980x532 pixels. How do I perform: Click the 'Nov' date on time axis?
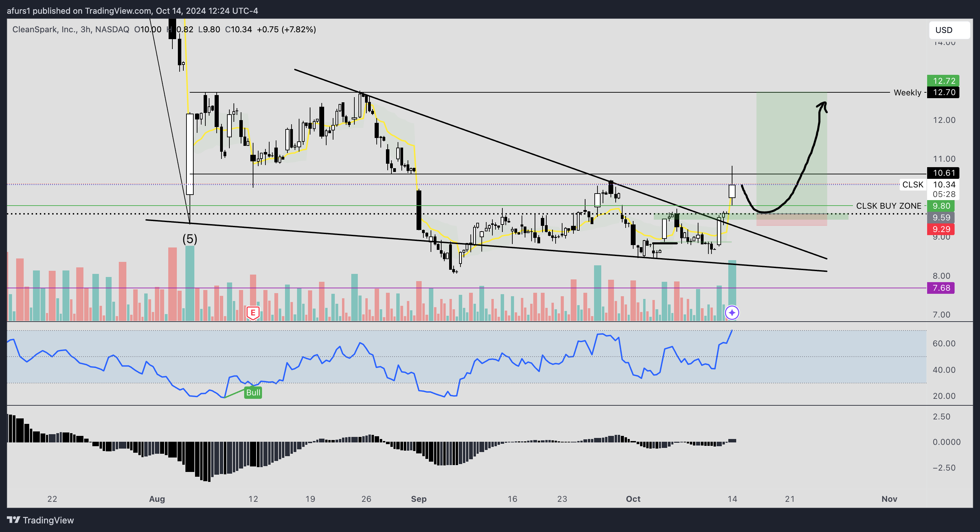pos(889,499)
